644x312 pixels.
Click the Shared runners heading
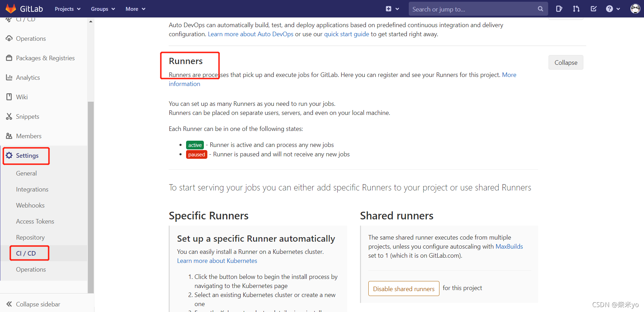pyautogui.click(x=397, y=216)
